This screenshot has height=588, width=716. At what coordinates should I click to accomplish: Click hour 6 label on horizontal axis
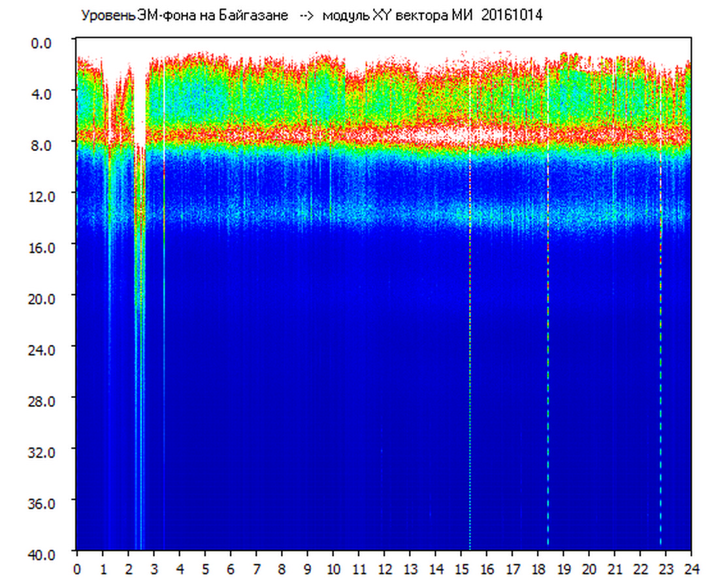point(231,568)
